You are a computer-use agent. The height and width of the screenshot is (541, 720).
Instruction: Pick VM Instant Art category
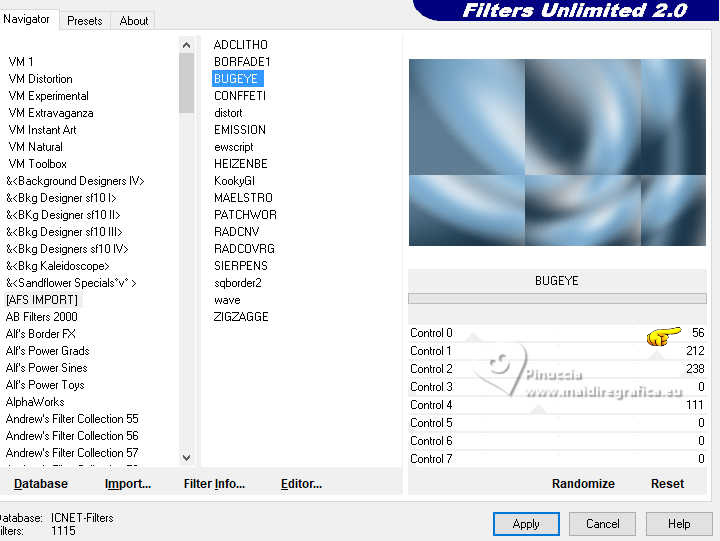(42, 130)
